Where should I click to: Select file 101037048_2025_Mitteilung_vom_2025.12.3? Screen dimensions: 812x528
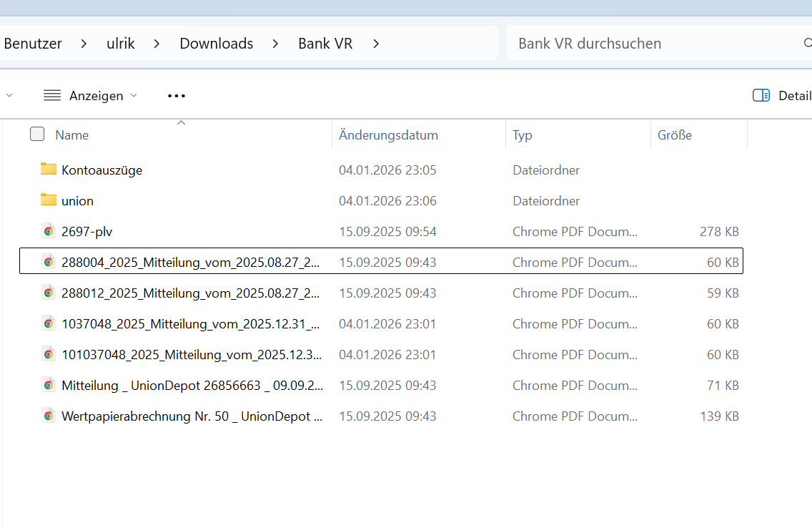click(x=192, y=354)
